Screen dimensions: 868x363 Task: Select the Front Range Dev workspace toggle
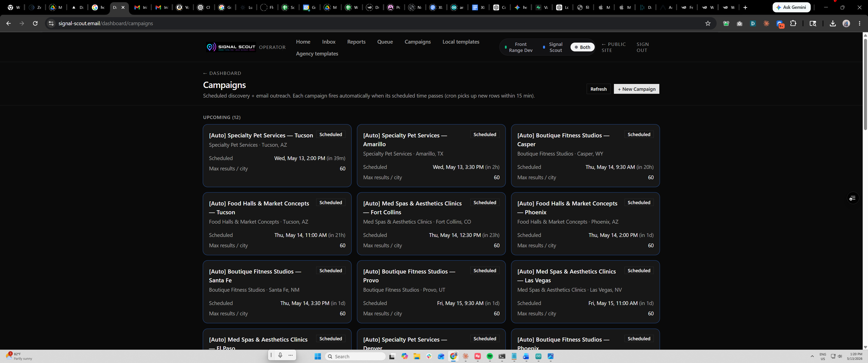[519, 47]
